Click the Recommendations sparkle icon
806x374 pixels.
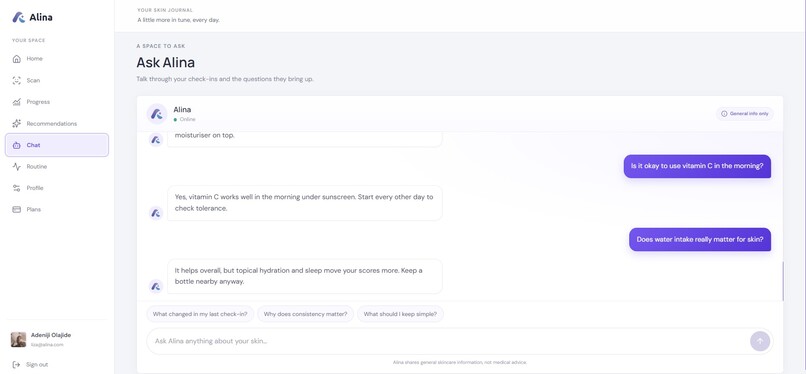click(x=16, y=123)
